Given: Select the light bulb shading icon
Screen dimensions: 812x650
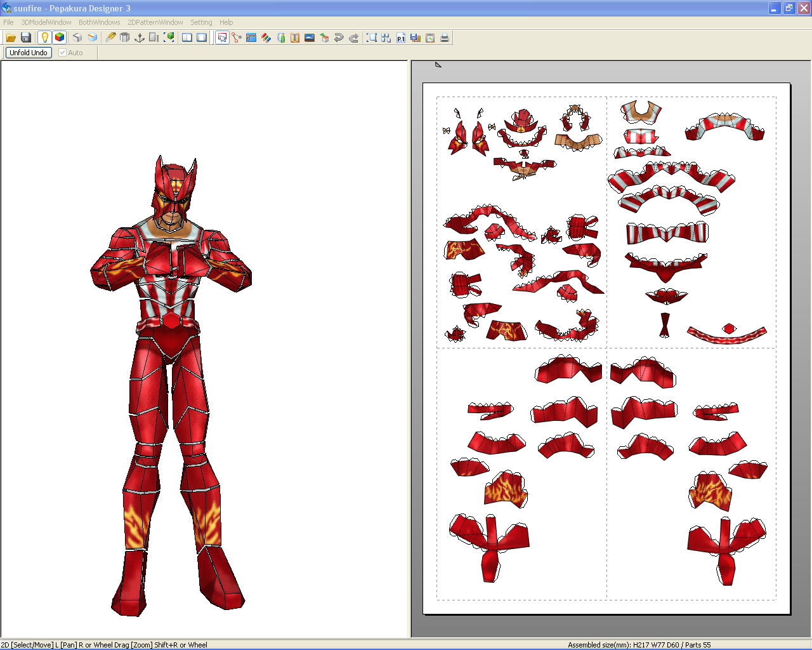Looking at the screenshot, I should coord(44,37).
